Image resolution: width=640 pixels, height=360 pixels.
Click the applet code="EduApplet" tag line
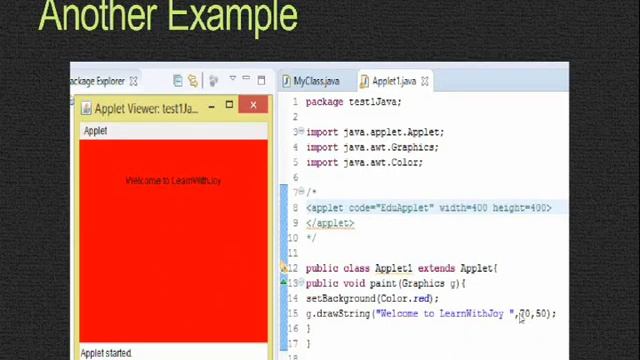click(x=429, y=208)
